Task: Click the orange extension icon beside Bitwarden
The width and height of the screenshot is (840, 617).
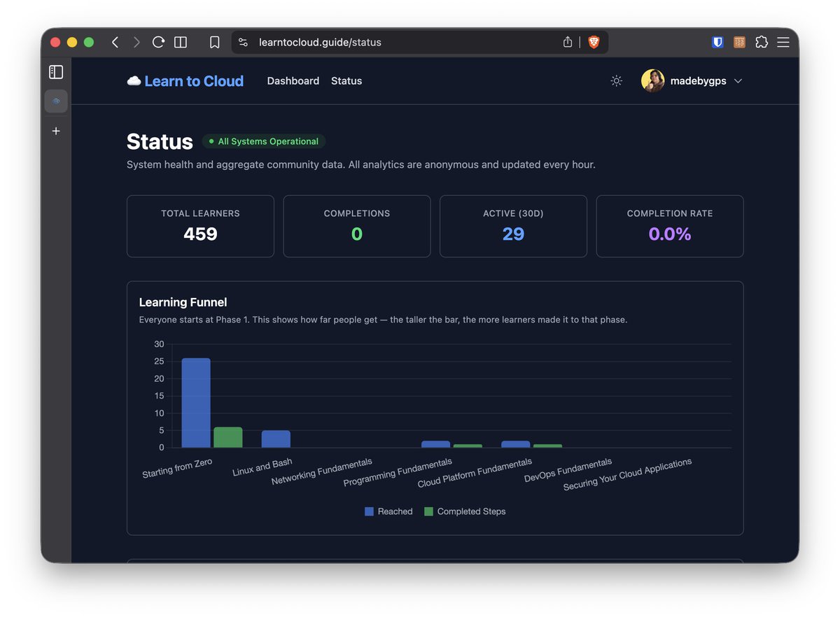Action: tap(739, 42)
